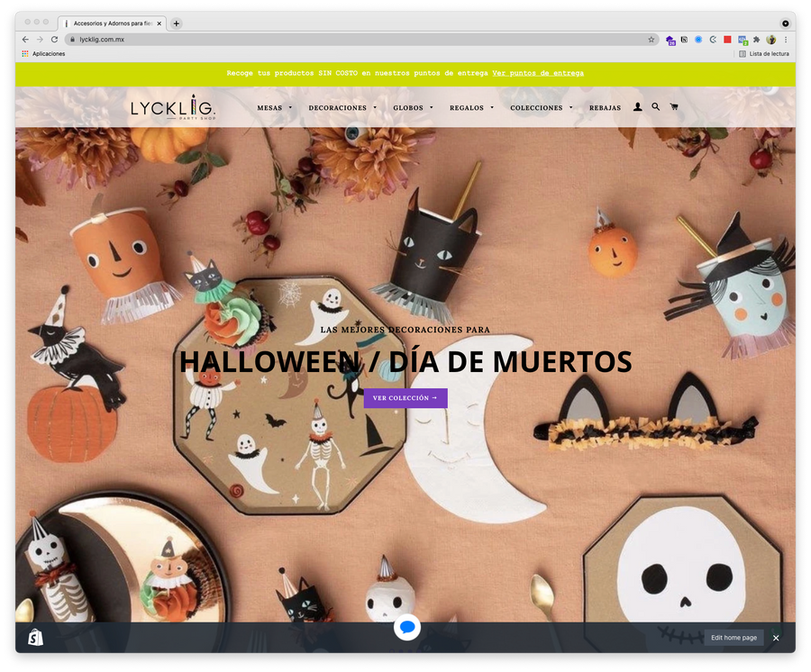Open the Notion web clipper extension
The height and width of the screenshot is (672, 811).
pyautogui.click(x=684, y=40)
